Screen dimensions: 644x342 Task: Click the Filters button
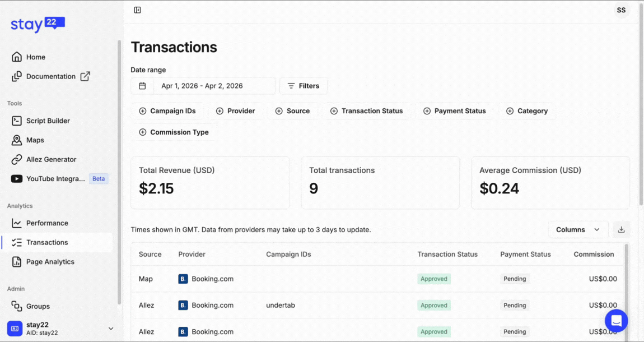pos(303,86)
